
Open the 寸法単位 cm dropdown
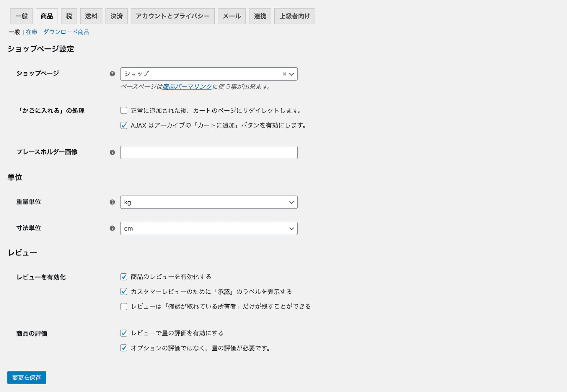coord(209,228)
